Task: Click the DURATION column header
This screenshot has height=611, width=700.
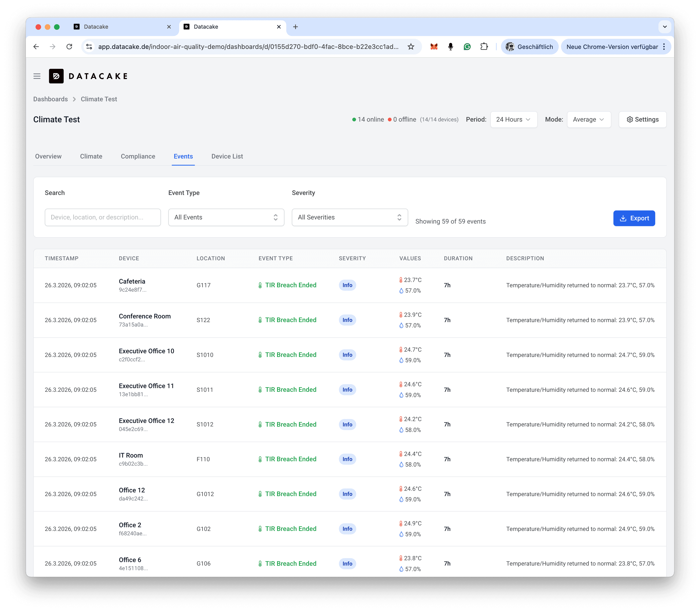Action: [458, 258]
